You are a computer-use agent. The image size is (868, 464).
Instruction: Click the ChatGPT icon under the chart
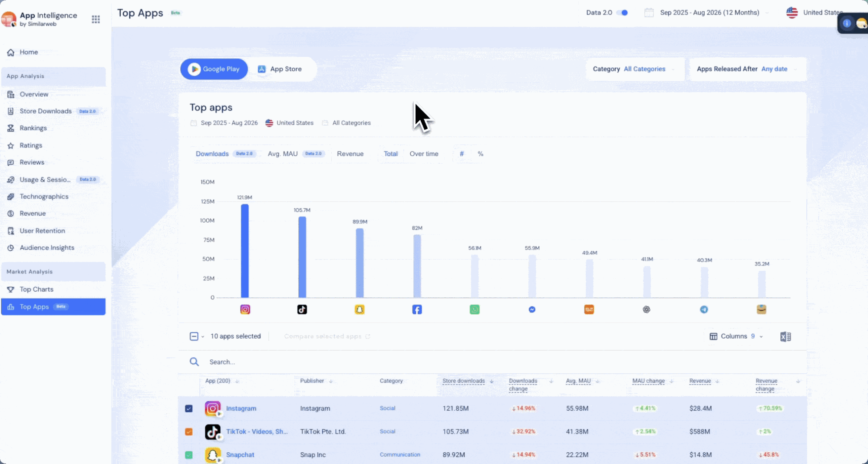point(647,309)
